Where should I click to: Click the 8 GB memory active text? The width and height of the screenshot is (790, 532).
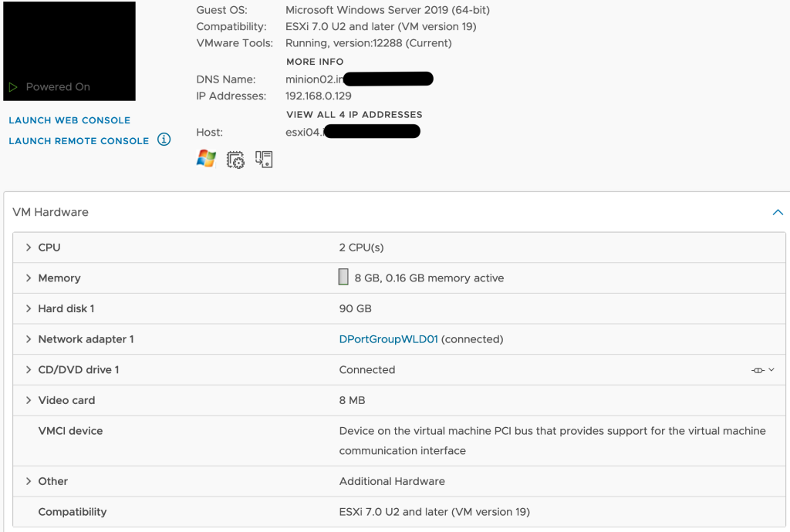pyautogui.click(x=429, y=278)
